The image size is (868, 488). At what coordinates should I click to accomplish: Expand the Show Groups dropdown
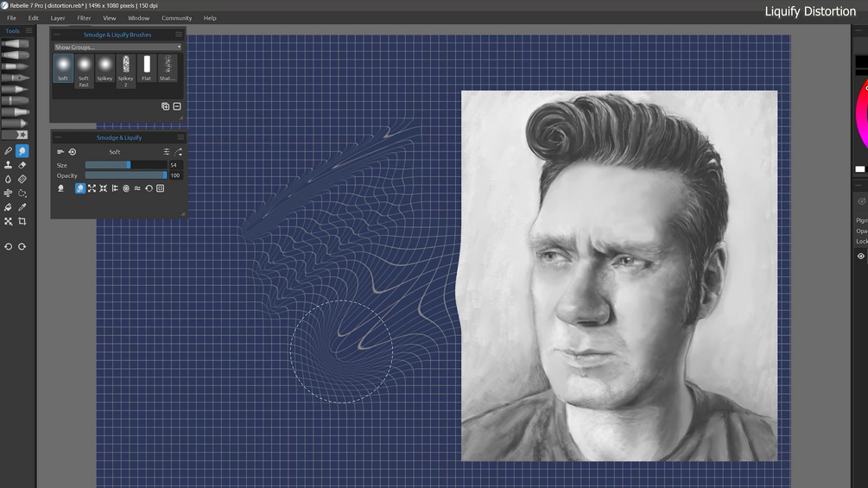pyautogui.click(x=117, y=47)
